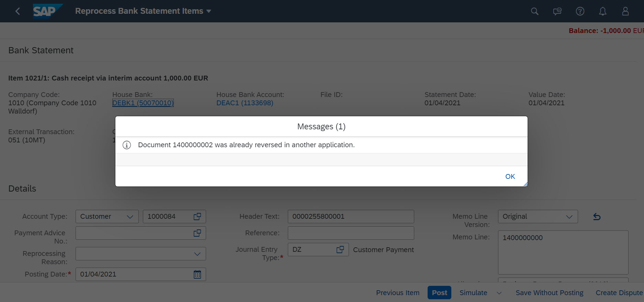Click the Post button
Viewport: 644px width, 302px height.
point(439,293)
